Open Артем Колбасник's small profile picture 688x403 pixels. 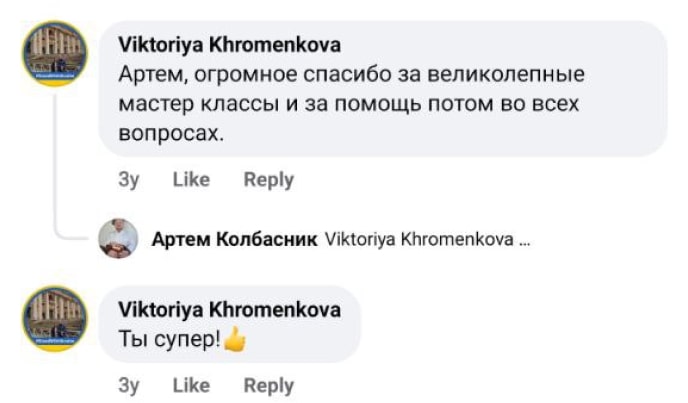coord(118,238)
